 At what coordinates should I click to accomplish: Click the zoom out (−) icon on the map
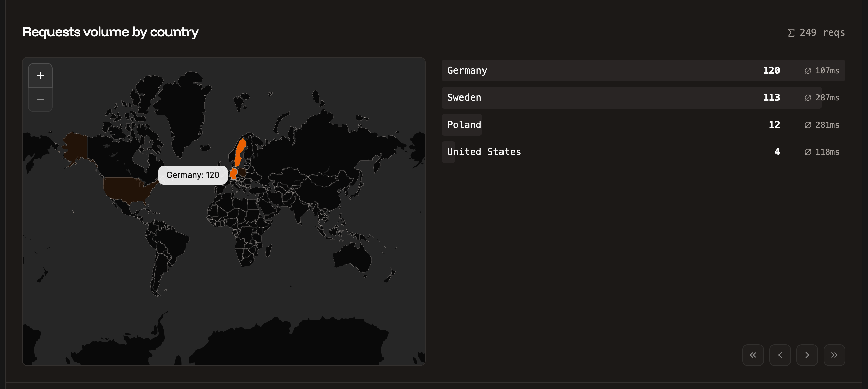coord(40,99)
